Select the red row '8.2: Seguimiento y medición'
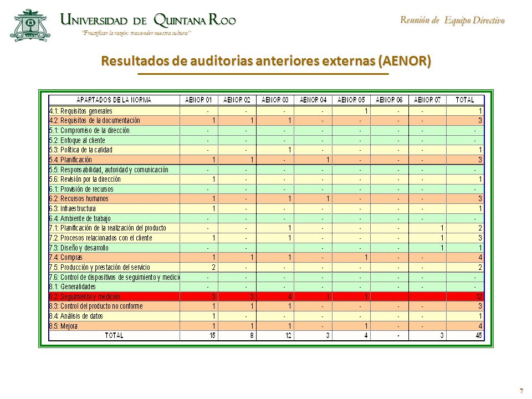Image resolution: width=532 pixels, height=399 pixels. click(x=267, y=296)
